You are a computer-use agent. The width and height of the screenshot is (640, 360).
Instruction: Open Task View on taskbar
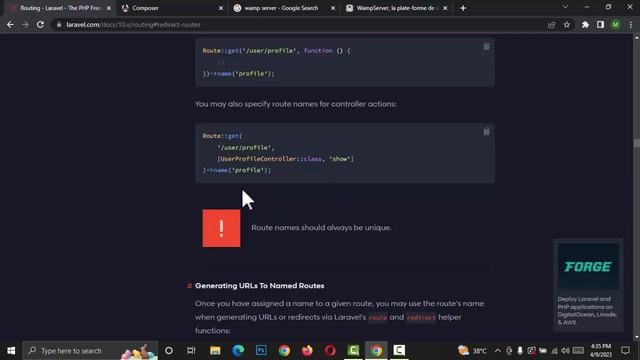point(191,351)
